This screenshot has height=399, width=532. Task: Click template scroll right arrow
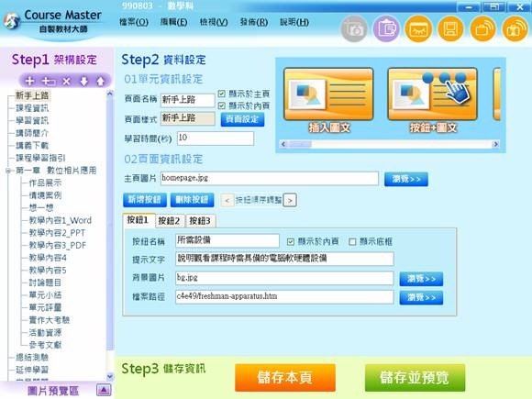pyautogui.click(x=495, y=144)
